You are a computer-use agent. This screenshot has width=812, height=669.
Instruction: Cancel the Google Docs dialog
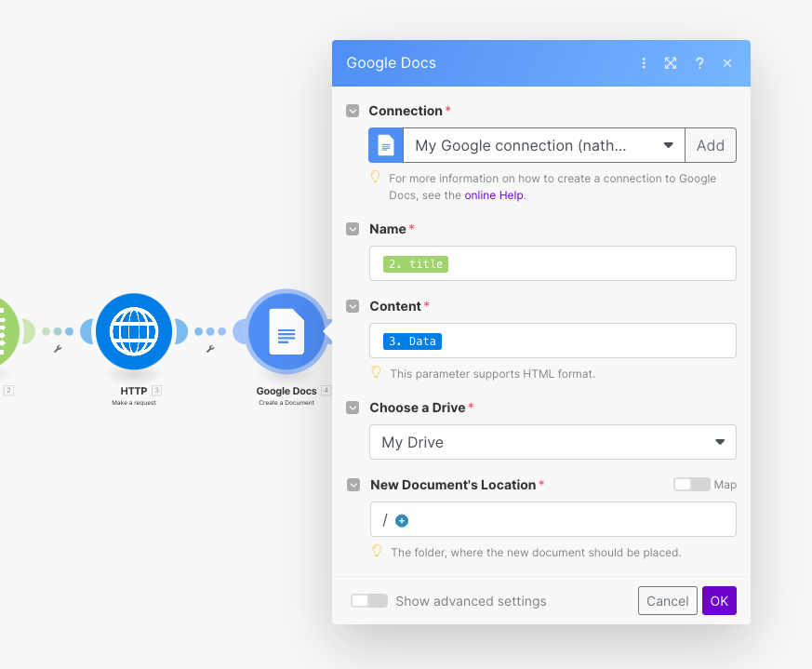(668, 600)
